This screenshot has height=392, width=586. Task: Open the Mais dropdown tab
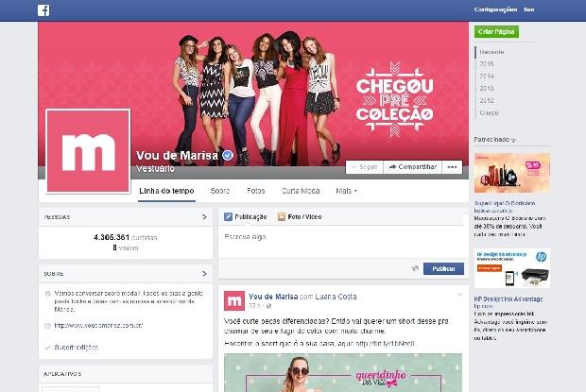click(347, 191)
